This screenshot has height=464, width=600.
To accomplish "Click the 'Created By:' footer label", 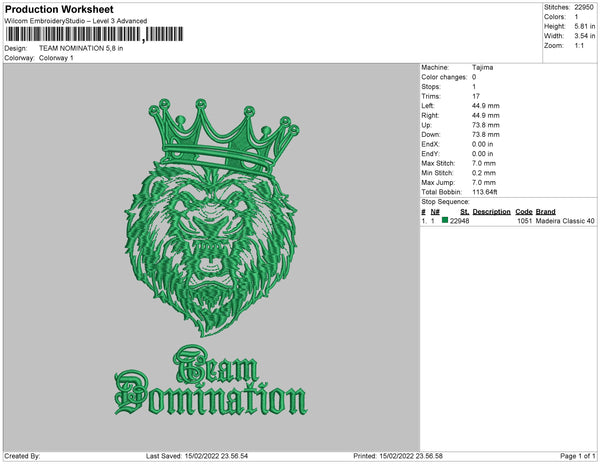I will (x=22, y=456).
